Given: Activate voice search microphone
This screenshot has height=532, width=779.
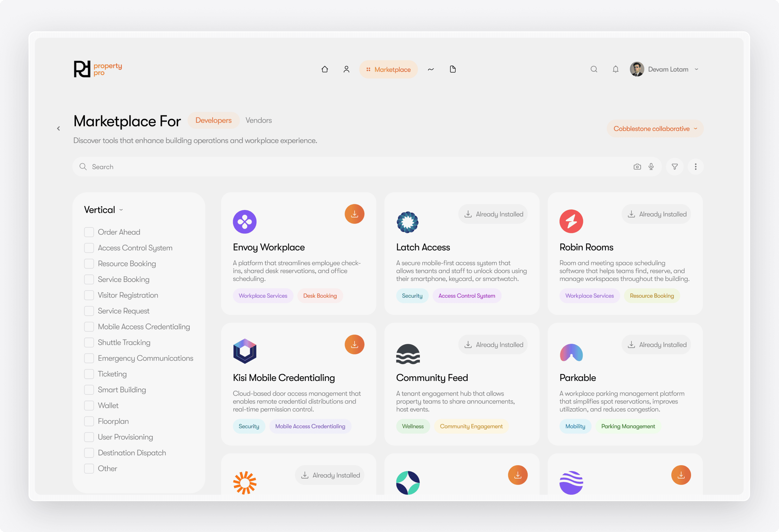Looking at the screenshot, I should [651, 167].
